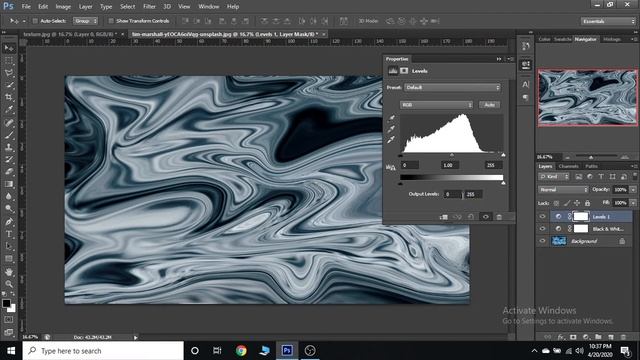Open the Window menu
Image resolution: width=640 pixels, height=360 pixels.
(209, 7)
